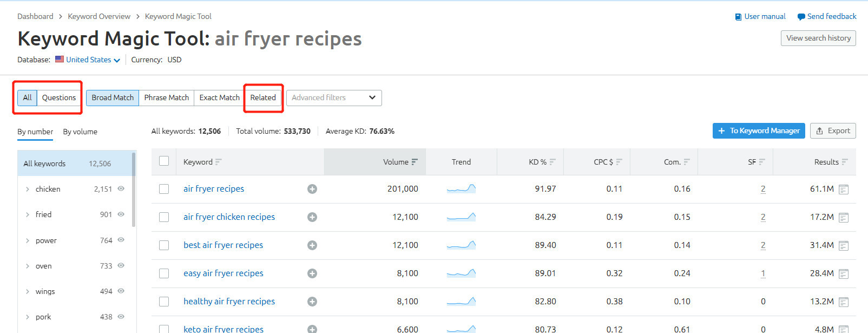Click the KD % sort icon
The width and height of the screenshot is (868, 333).
553,162
